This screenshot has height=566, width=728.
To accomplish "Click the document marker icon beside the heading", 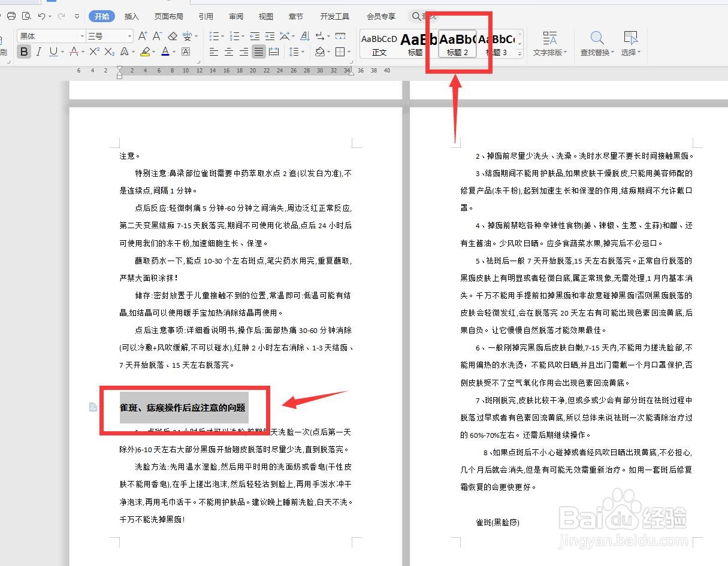I will pyautogui.click(x=93, y=407).
